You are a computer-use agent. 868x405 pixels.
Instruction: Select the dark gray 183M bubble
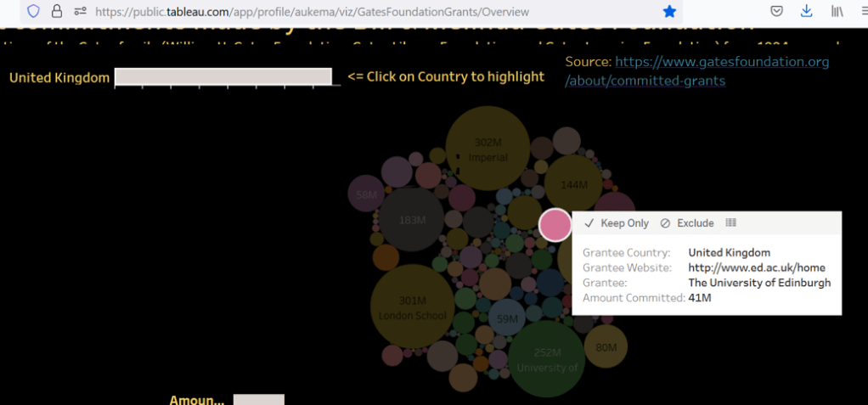[x=411, y=220]
